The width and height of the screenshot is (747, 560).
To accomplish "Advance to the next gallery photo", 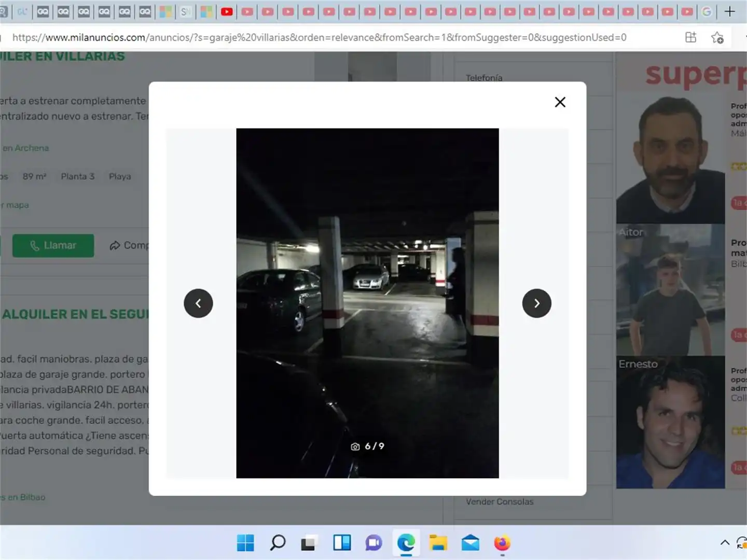I will 536,303.
